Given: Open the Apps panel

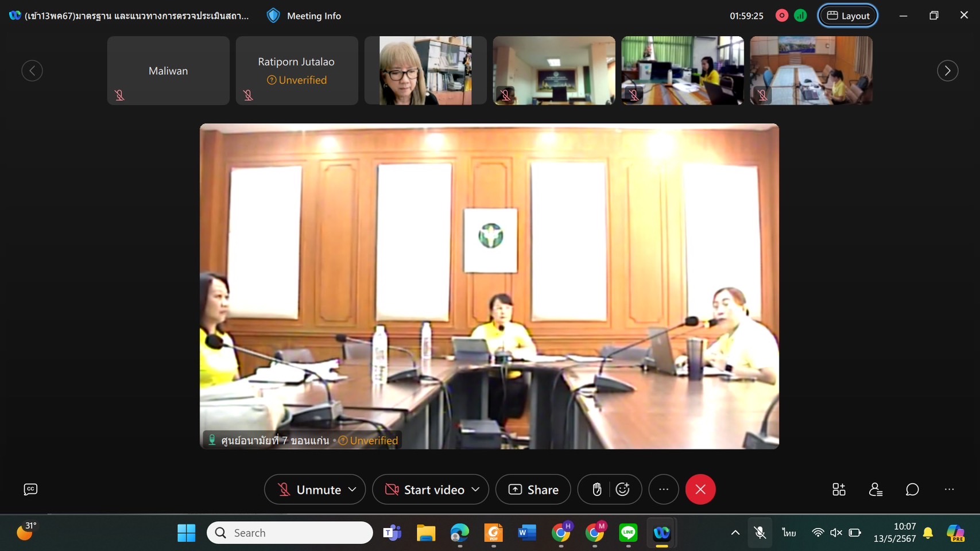Looking at the screenshot, I should [x=839, y=490].
